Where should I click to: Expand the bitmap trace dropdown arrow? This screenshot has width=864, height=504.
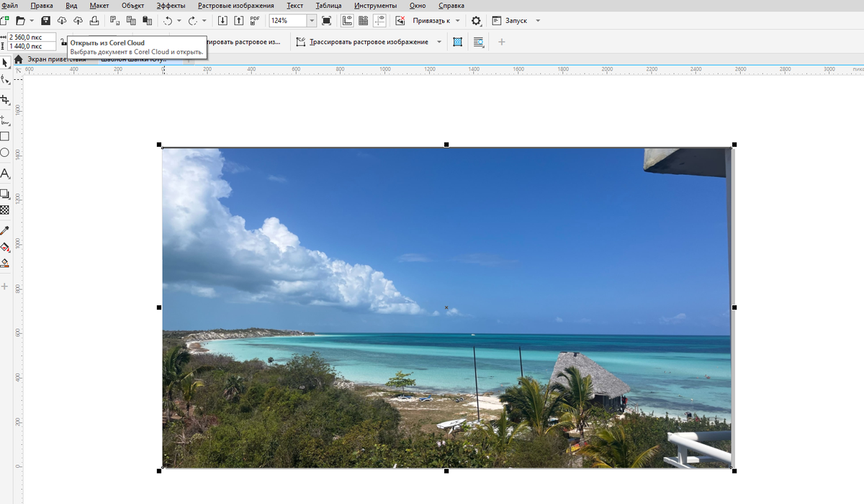pyautogui.click(x=439, y=42)
